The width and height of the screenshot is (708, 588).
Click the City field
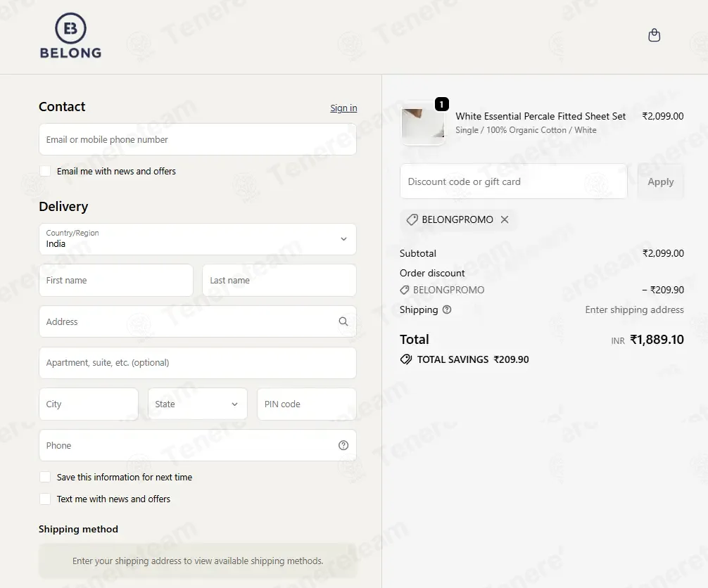tap(89, 404)
